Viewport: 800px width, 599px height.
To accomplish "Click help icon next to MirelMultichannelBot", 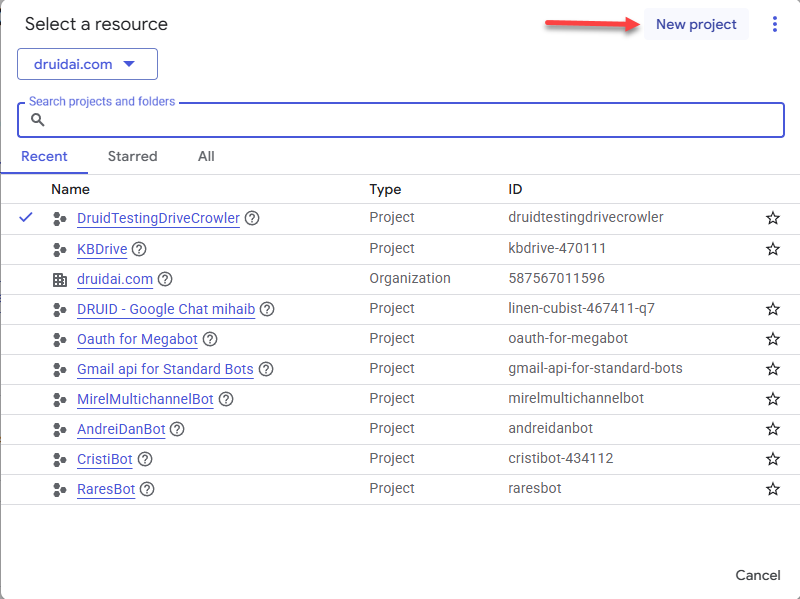I will [x=226, y=399].
